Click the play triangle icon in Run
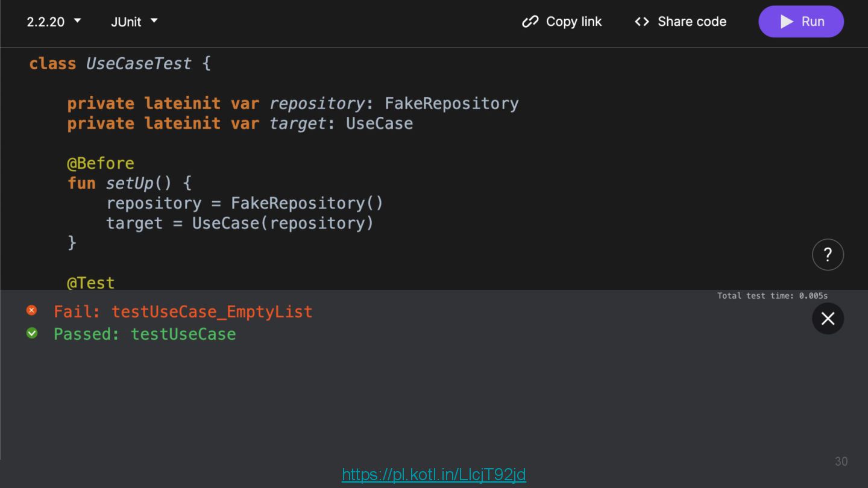Viewport: 868px width, 488px height. [787, 22]
